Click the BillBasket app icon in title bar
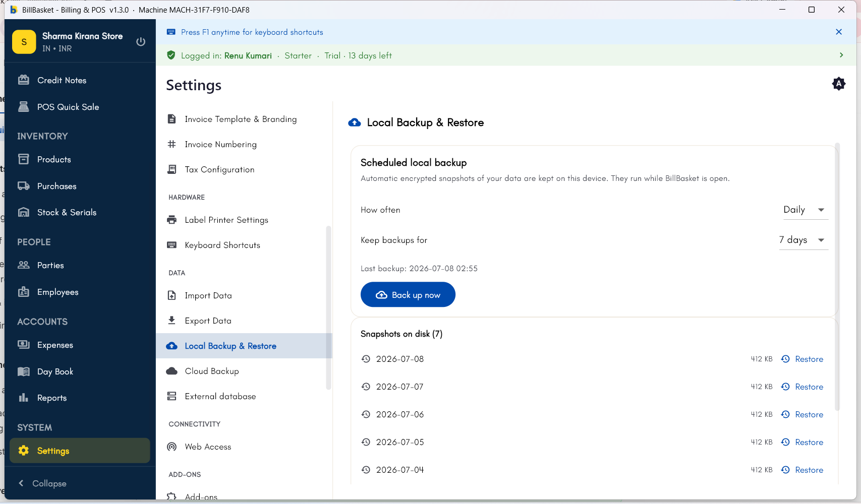Image resolution: width=861 pixels, height=504 pixels. pyautogui.click(x=14, y=10)
